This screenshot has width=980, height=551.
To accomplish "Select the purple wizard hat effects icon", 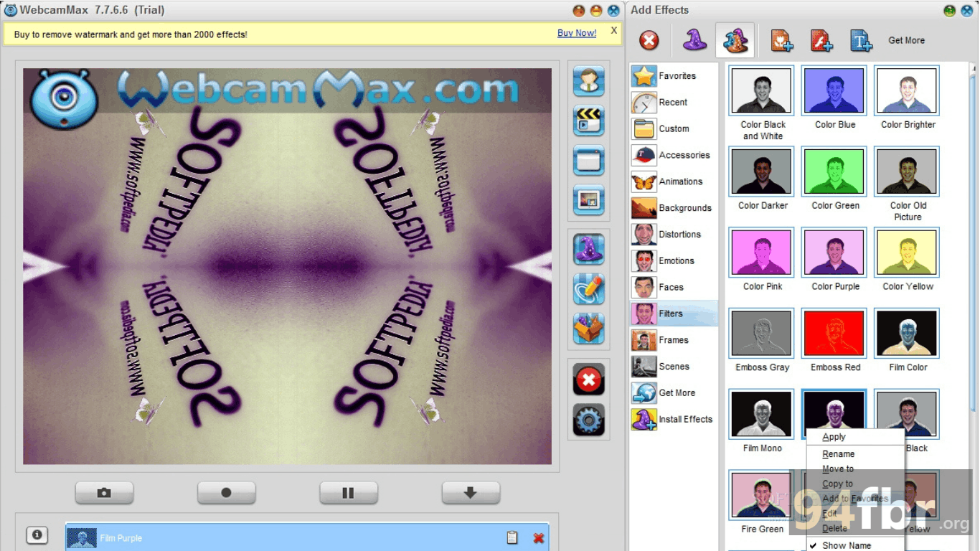I will 694,40.
